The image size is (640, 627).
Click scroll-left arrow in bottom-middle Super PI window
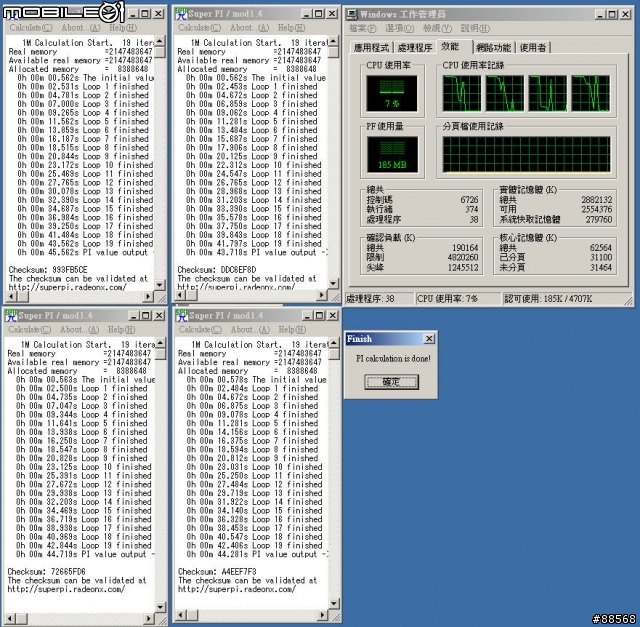click(182, 615)
